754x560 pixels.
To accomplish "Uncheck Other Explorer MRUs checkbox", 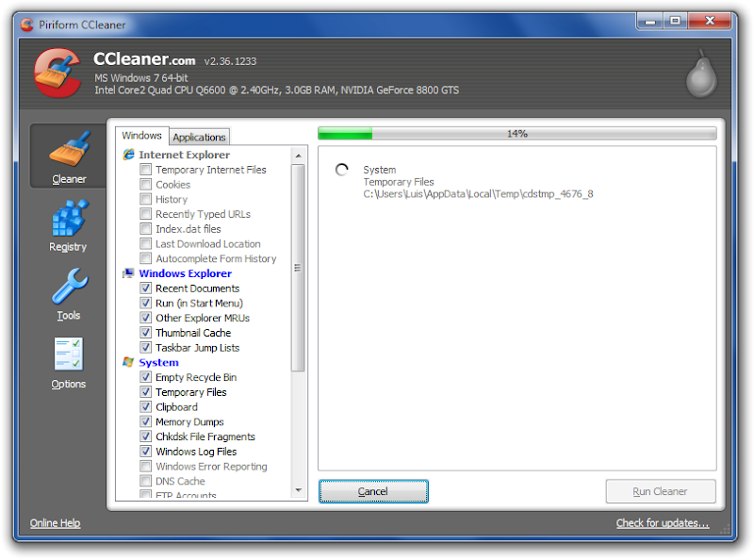I will (x=145, y=318).
